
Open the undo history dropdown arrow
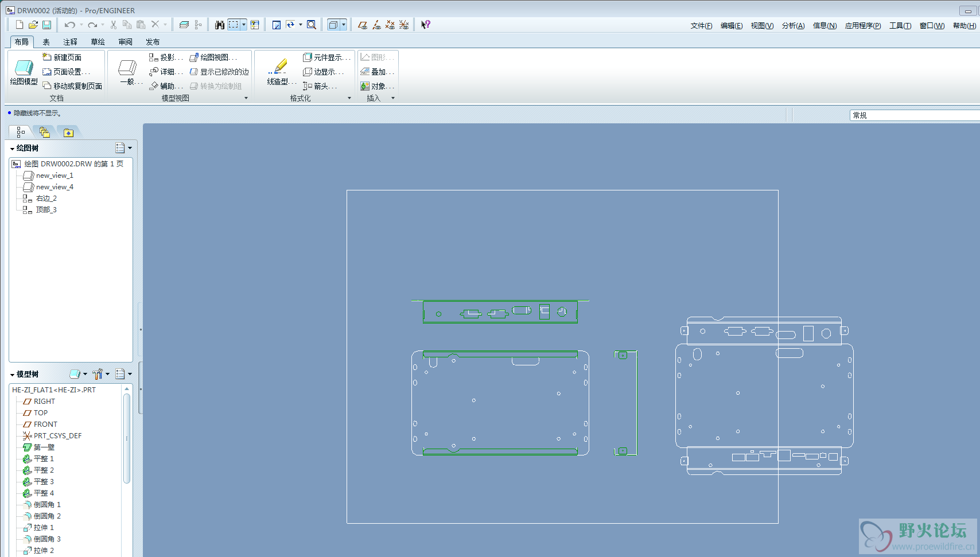81,25
